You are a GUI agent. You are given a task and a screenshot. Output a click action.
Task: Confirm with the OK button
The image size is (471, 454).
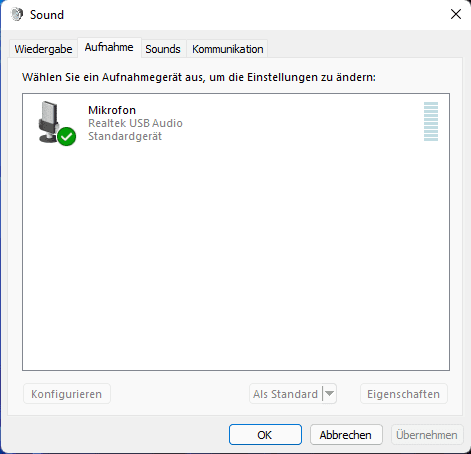tap(265, 435)
